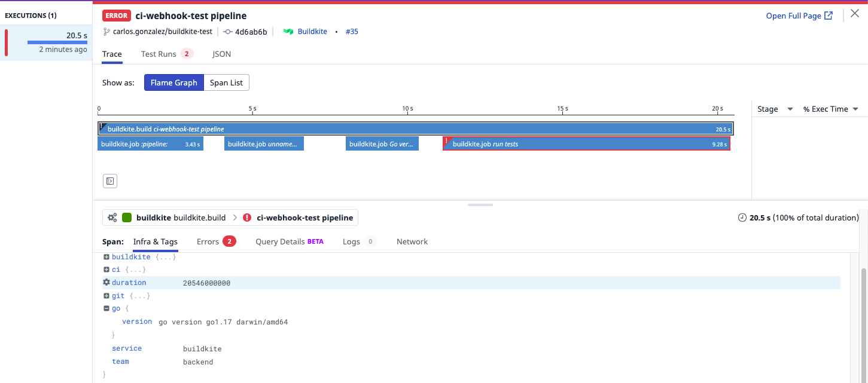Open build number #35 link
868x383 pixels.
352,32
